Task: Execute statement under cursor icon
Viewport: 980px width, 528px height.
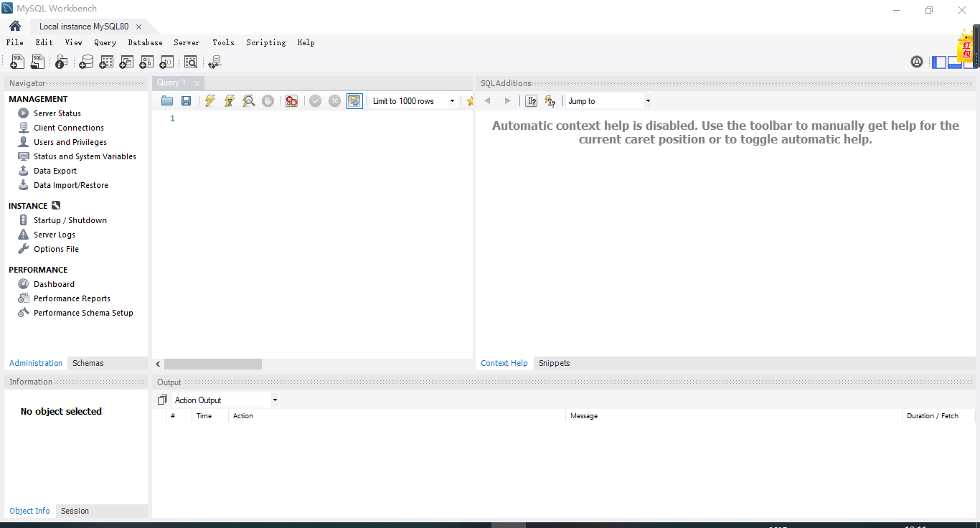Action: click(229, 101)
